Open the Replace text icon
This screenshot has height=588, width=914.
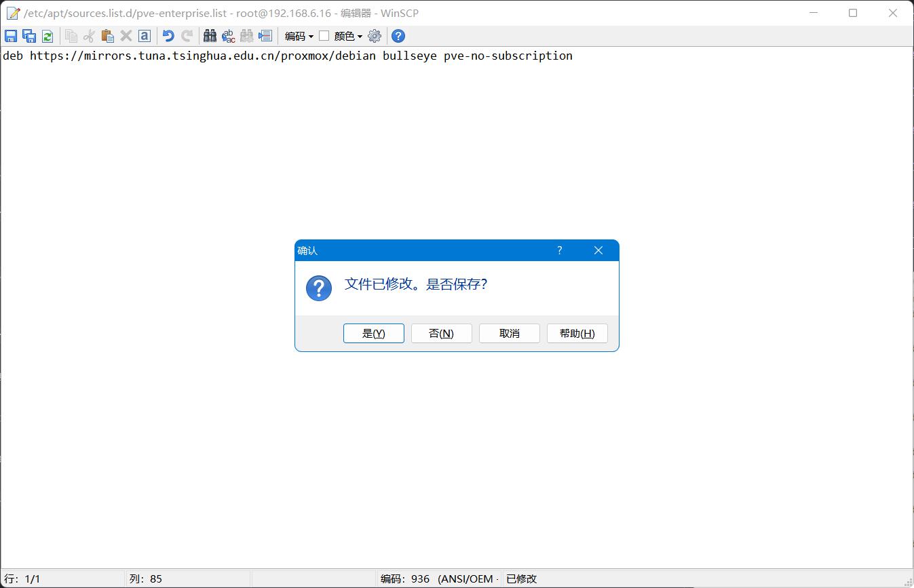tap(229, 36)
